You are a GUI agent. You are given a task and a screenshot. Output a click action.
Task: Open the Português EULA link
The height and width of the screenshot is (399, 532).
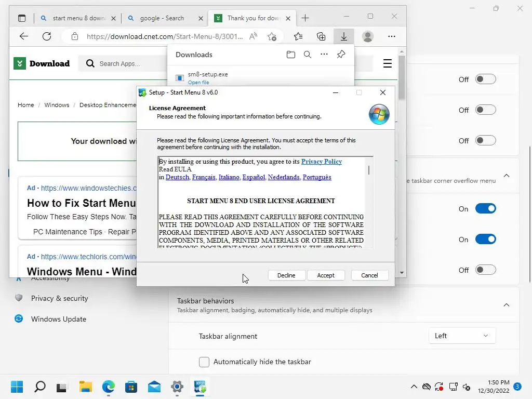click(x=317, y=177)
